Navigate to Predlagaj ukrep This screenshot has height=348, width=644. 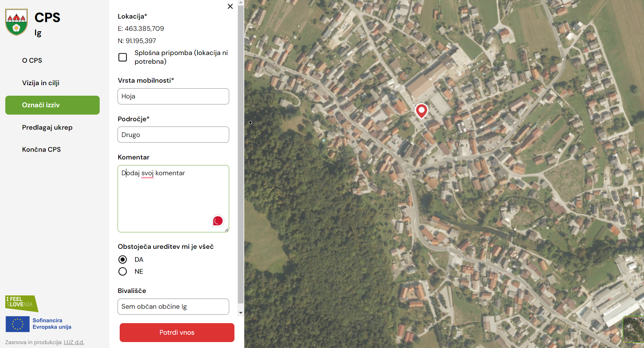47,128
